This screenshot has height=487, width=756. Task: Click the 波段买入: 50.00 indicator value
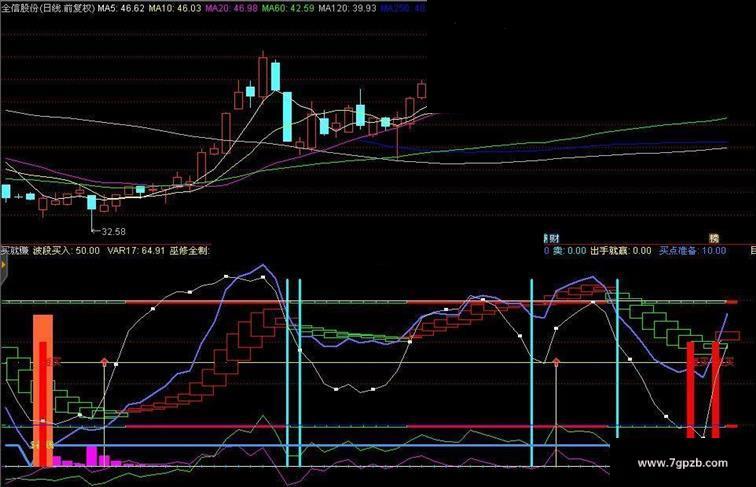66,251
